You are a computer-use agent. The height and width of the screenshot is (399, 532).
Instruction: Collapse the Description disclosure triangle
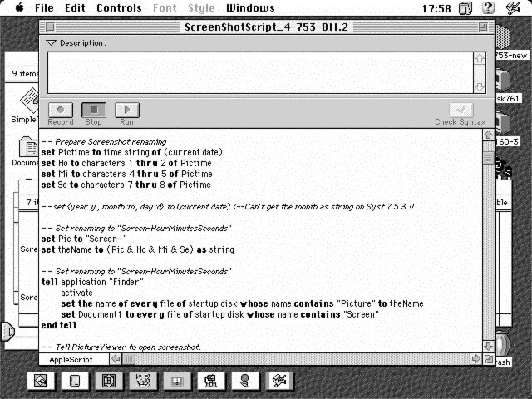(52, 42)
